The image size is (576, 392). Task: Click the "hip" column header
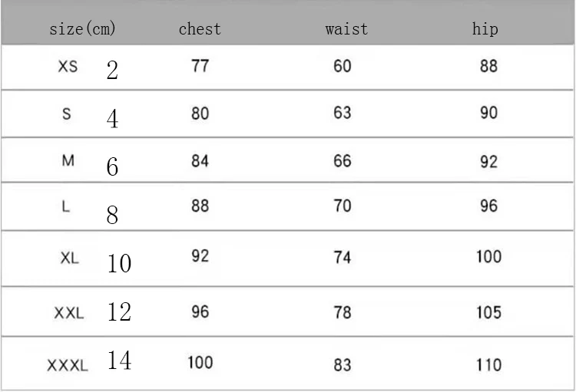coord(485,30)
